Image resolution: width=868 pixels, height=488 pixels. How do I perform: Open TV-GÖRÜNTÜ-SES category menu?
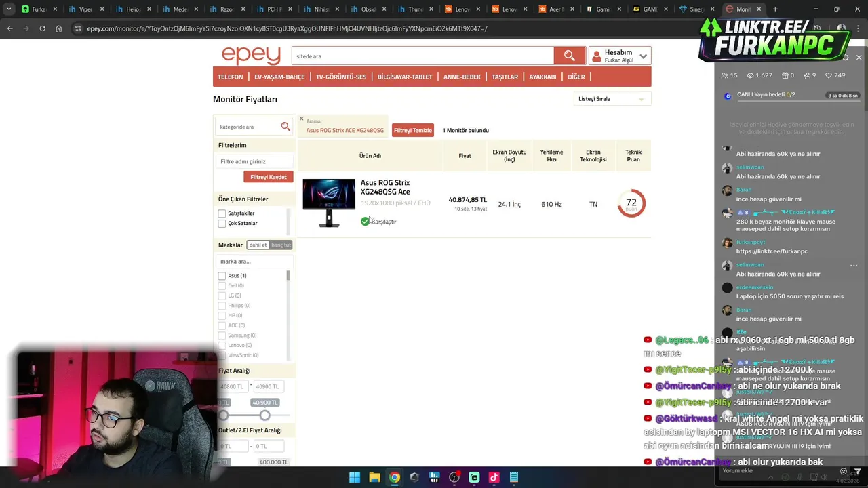(x=341, y=77)
